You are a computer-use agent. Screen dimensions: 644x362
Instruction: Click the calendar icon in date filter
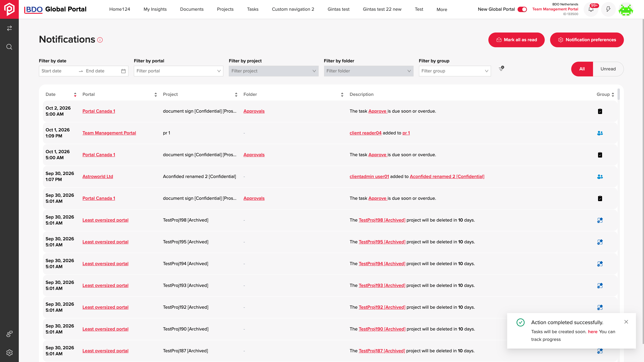(123, 71)
